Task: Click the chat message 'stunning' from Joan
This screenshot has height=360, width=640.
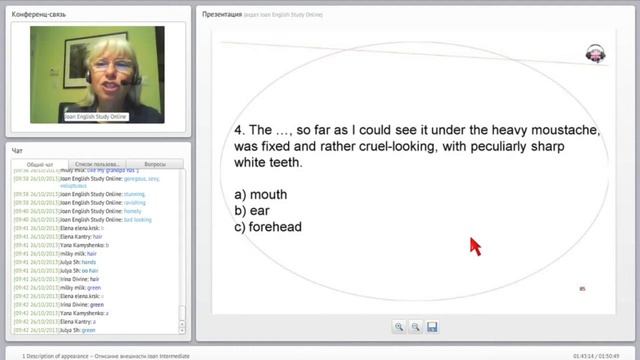Action: [134, 194]
